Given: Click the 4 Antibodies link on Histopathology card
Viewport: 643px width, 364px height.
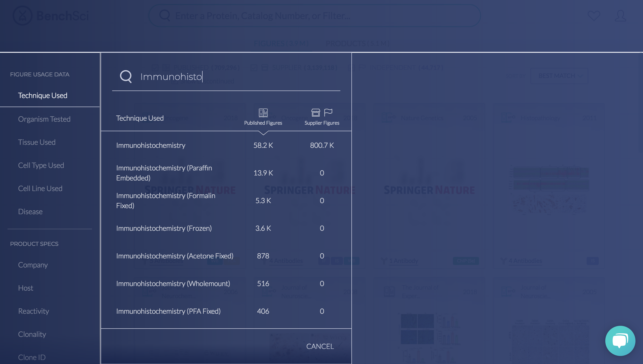Looking at the screenshot, I should tap(525, 261).
